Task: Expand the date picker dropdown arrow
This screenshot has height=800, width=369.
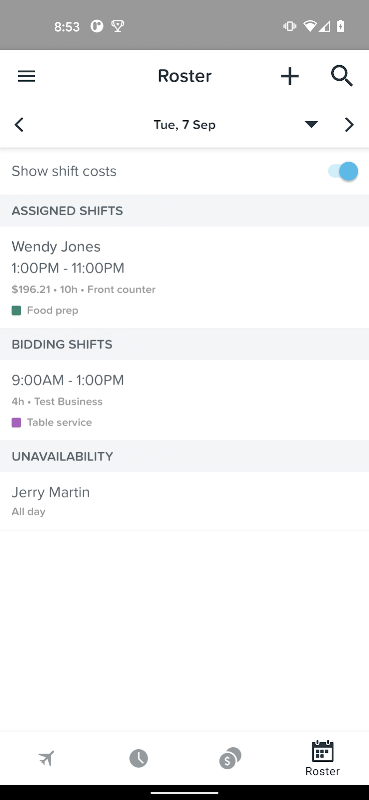Action: coord(311,124)
